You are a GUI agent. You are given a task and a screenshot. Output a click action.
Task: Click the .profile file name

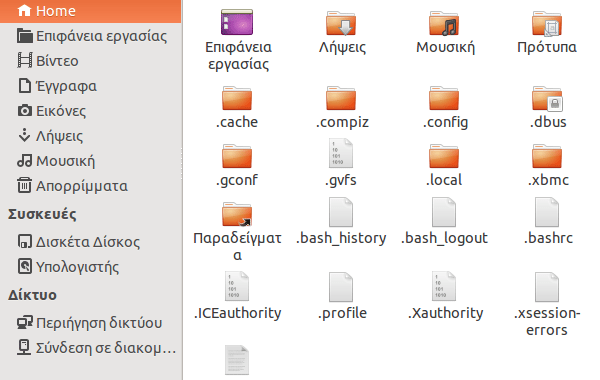tap(342, 313)
